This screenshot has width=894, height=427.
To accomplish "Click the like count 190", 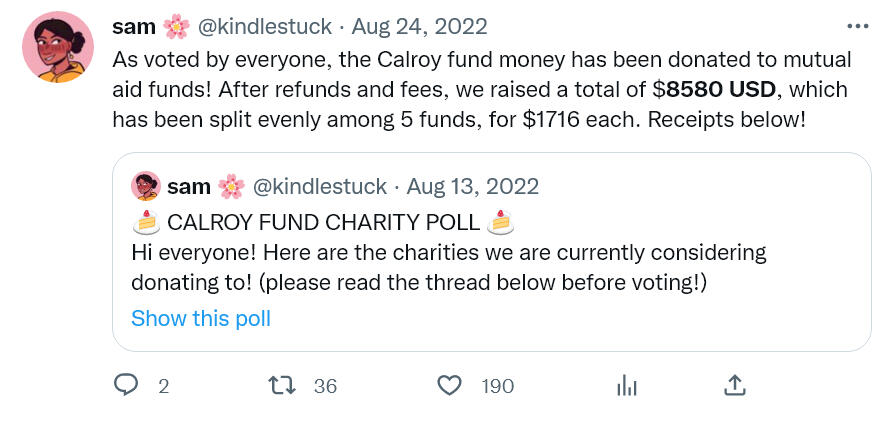I will tap(498, 387).
